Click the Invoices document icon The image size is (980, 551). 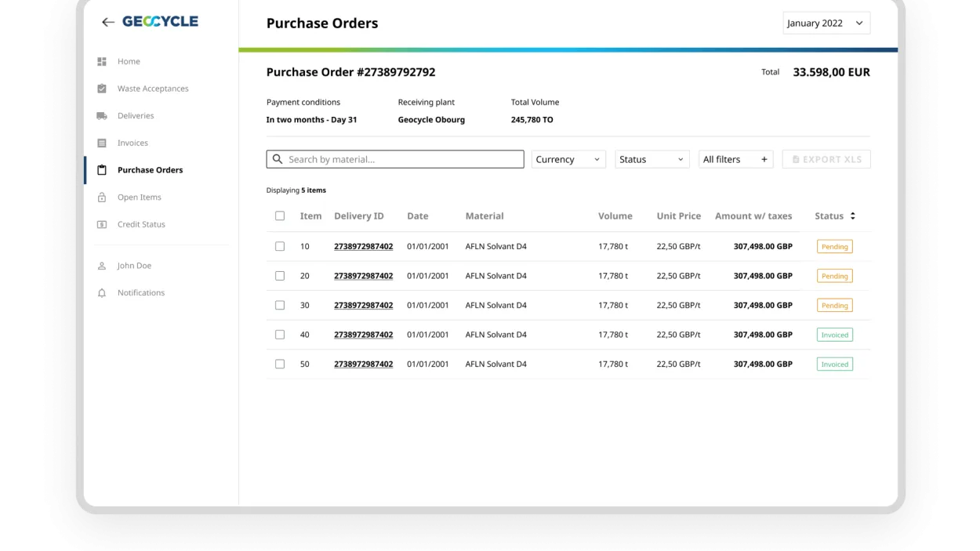pos(102,143)
